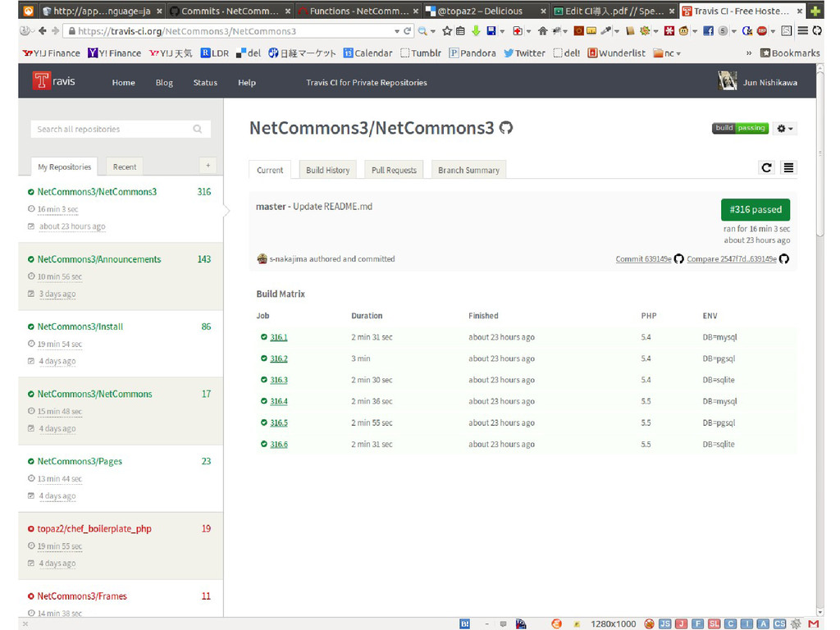Select NetCommons3/Pages repository
Screen dimensions: 840x630
pyautogui.click(x=80, y=461)
